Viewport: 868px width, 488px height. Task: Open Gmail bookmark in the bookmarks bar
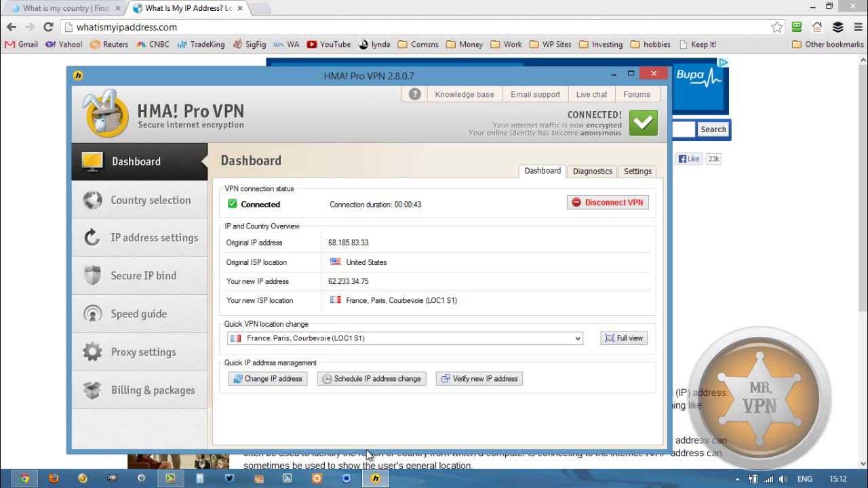pyautogui.click(x=22, y=44)
